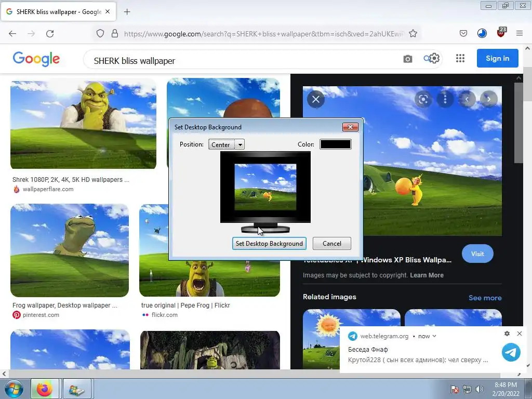532x399 pixels.
Task: Click the Action Center flag tray icon
Action: coord(454,389)
